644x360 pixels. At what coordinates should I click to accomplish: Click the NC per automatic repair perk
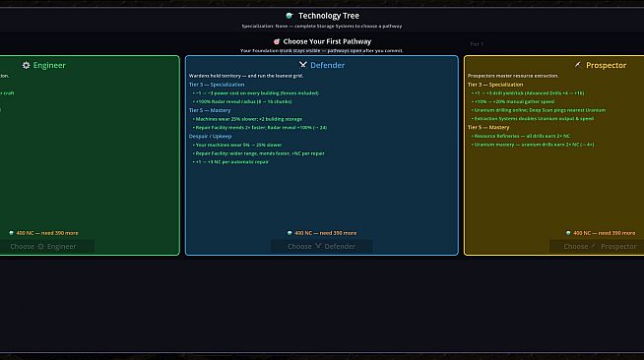click(230, 162)
